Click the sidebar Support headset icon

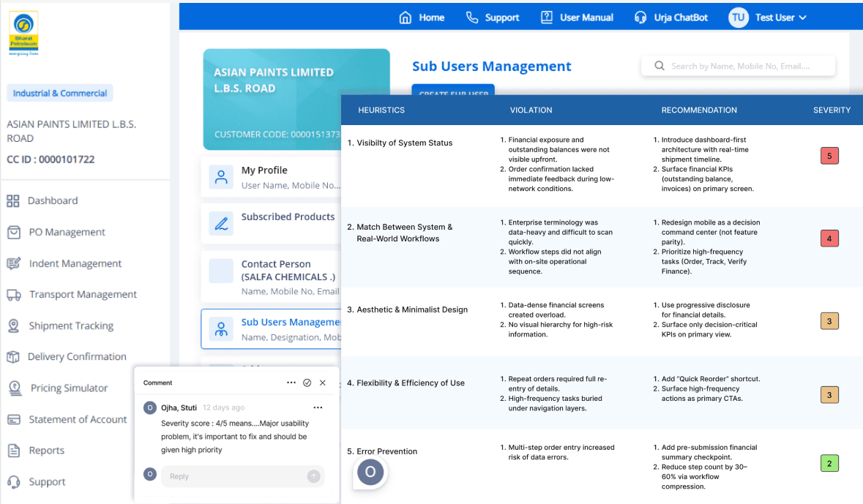point(14,482)
